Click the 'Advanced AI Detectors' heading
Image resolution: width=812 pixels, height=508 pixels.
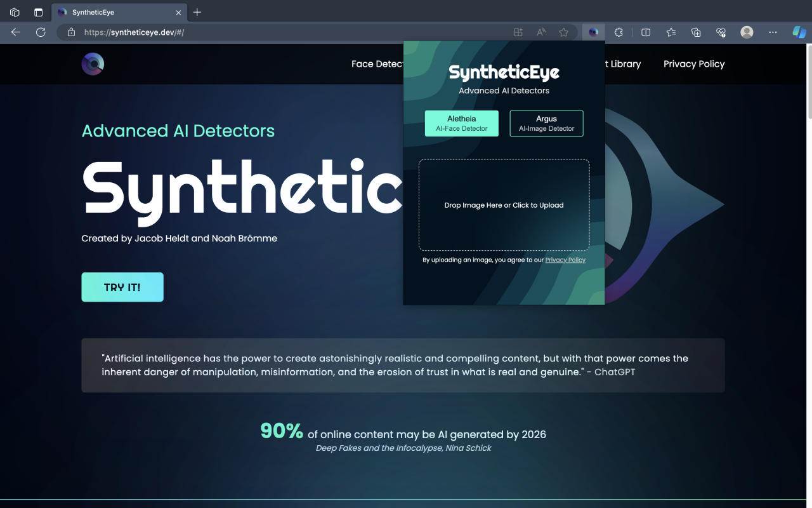click(178, 131)
